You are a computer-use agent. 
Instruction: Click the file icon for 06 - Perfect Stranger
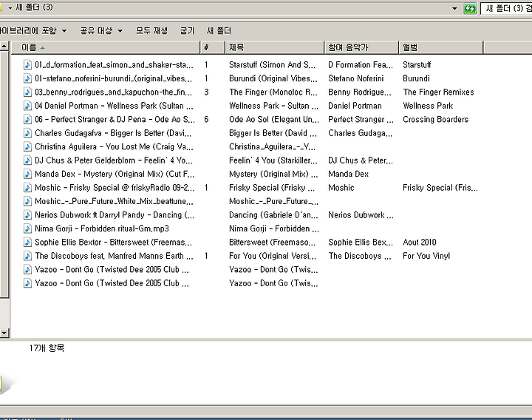click(27, 119)
